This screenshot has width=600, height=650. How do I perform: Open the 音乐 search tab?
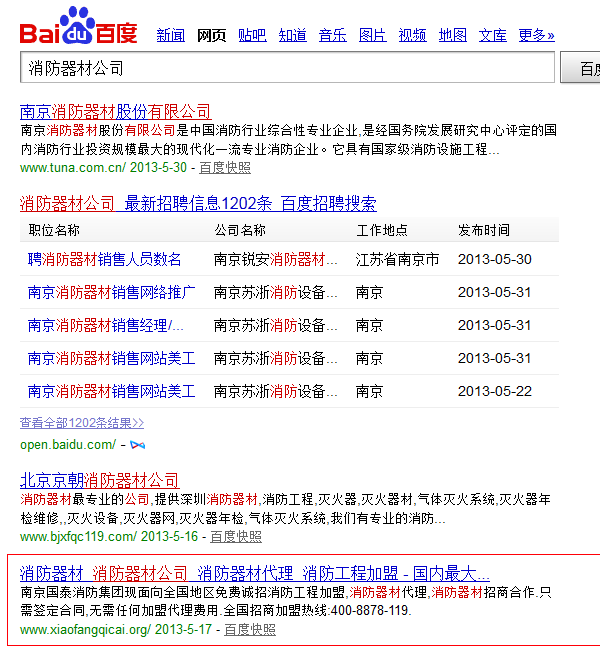332,36
